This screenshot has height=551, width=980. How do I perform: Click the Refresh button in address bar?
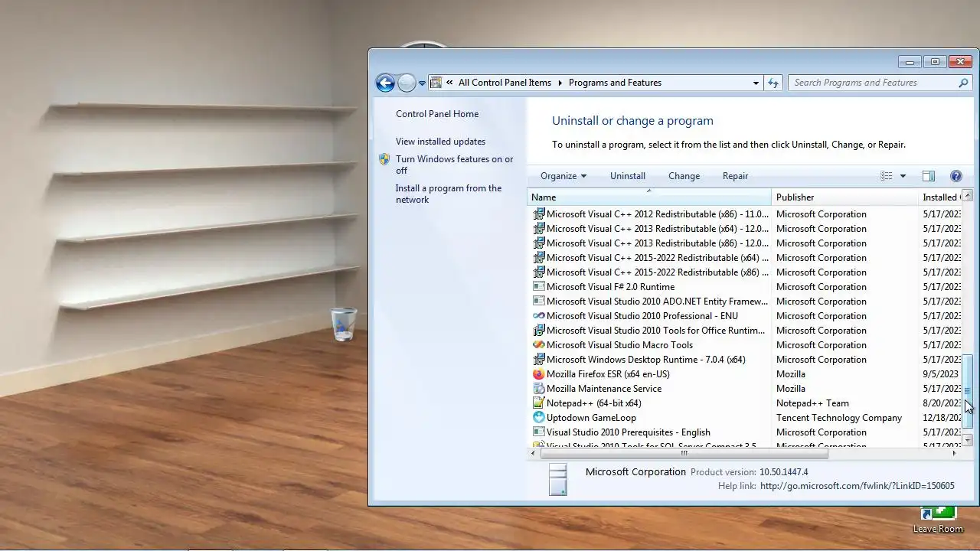click(773, 83)
